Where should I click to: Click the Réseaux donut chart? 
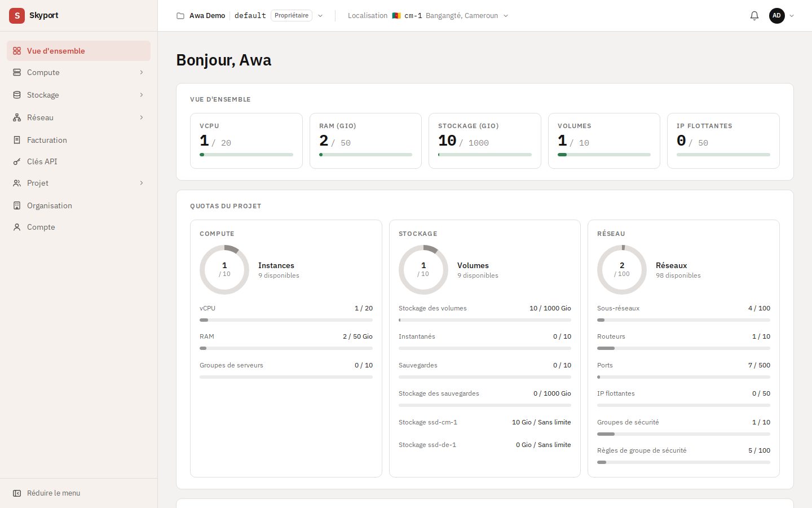622,270
